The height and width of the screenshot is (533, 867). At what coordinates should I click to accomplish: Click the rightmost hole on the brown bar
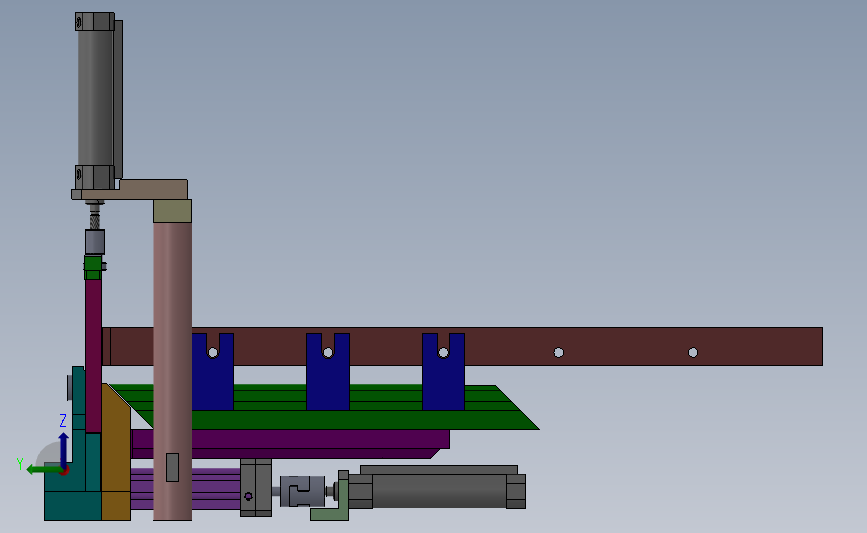coord(693,352)
